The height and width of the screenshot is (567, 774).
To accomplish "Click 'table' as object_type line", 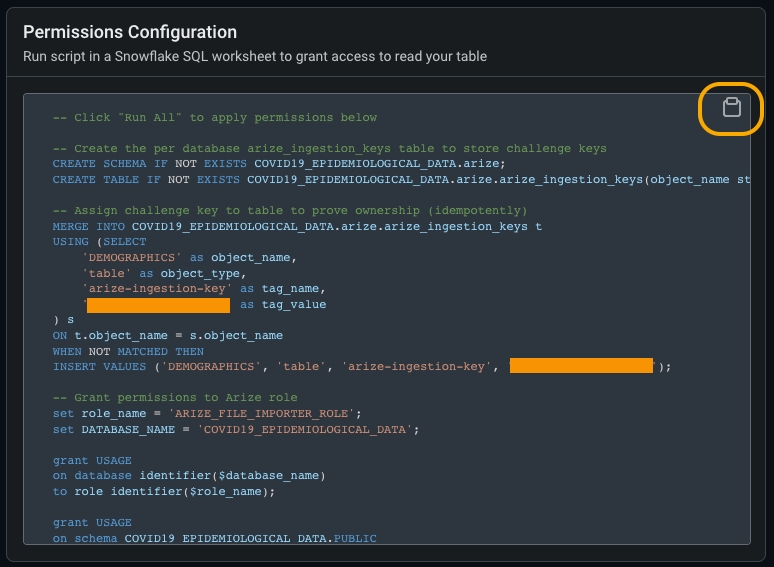I will pyautogui.click(x=163, y=273).
